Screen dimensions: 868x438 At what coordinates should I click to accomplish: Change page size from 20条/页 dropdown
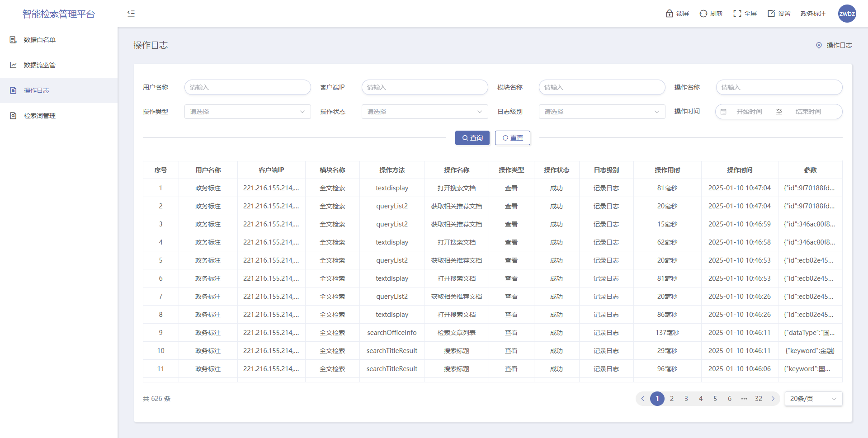click(x=813, y=399)
